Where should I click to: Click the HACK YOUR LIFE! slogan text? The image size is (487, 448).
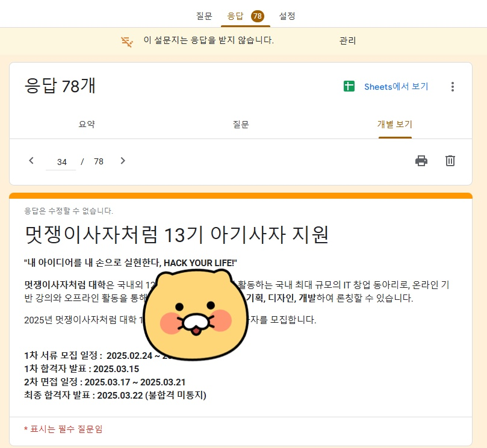pos(200,263)
